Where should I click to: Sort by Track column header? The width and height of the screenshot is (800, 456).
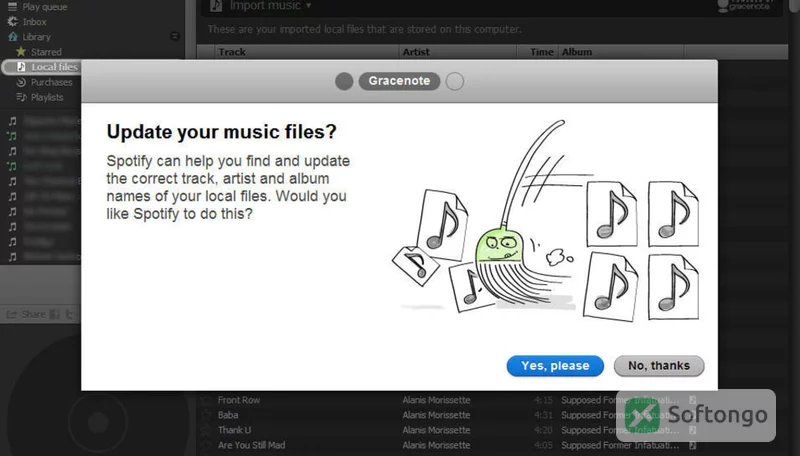pyautogui.click(x=232, y=52)
